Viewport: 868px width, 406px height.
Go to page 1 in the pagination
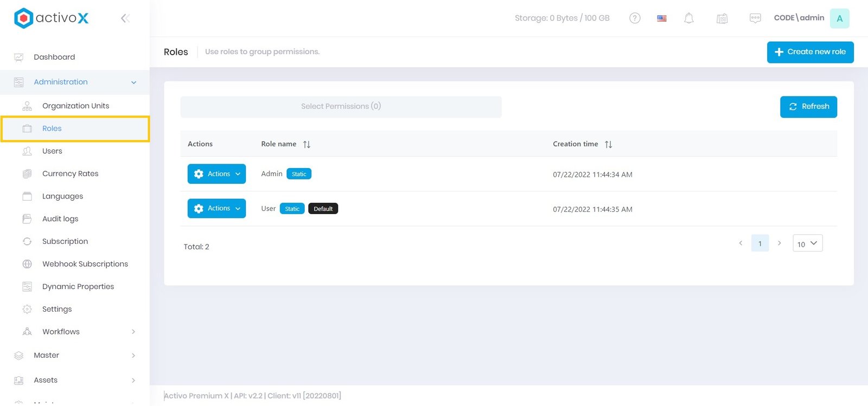click(x=759, y=243)
